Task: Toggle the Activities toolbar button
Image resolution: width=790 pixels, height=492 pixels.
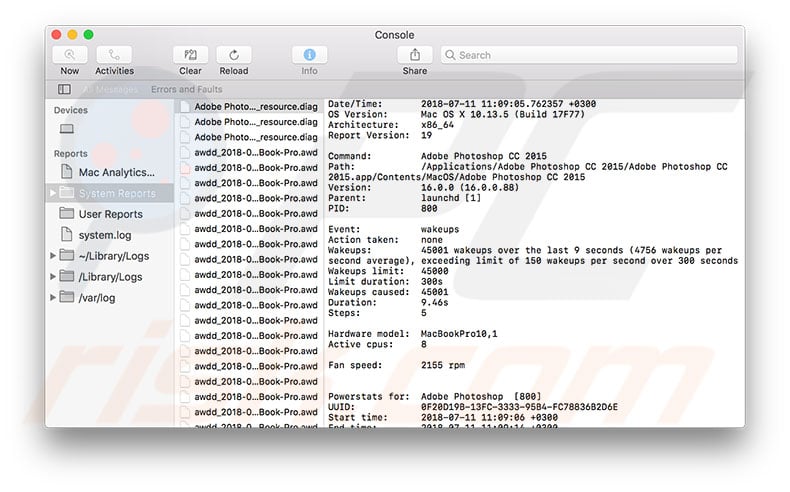Action: [114, 55]
